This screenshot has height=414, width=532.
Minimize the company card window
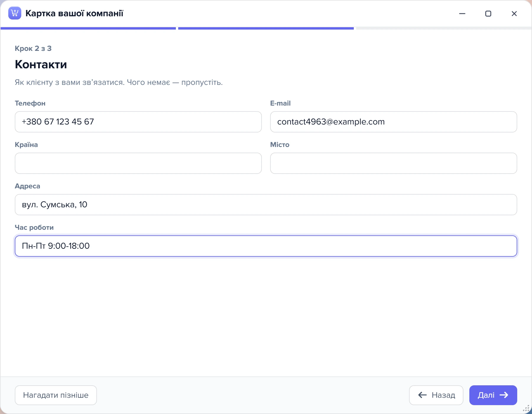(462, 14)
